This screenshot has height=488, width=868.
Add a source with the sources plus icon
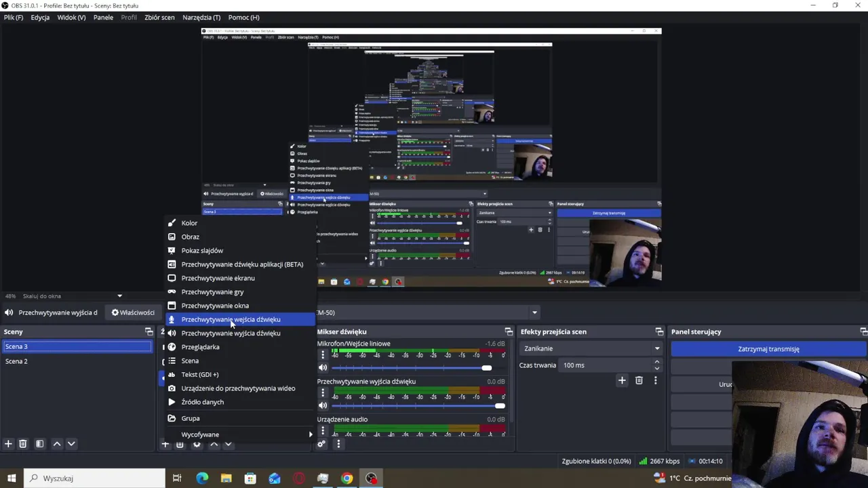pos(165,445)
